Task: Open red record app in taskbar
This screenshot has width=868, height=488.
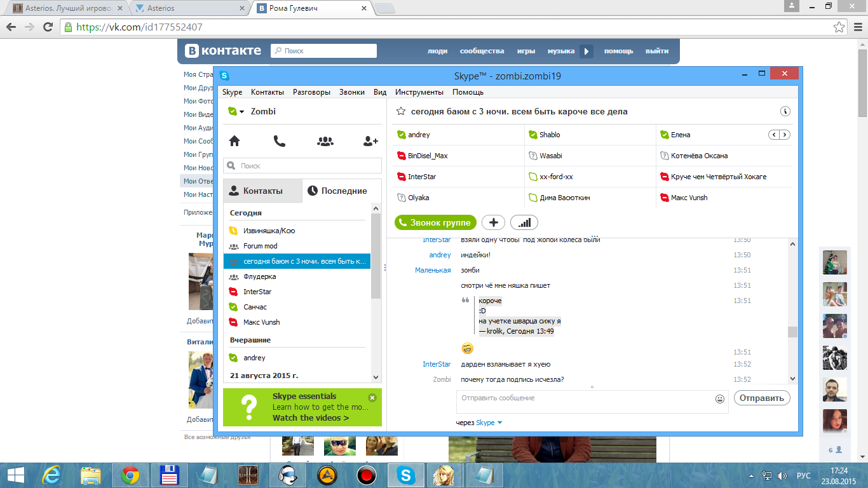Action: point(367,475)
